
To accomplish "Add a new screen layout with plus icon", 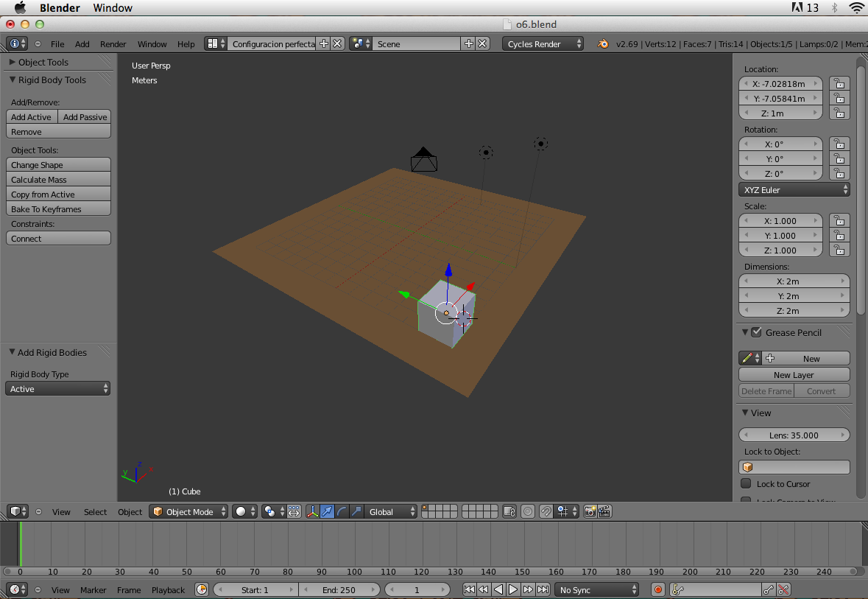I will (324, 43).
